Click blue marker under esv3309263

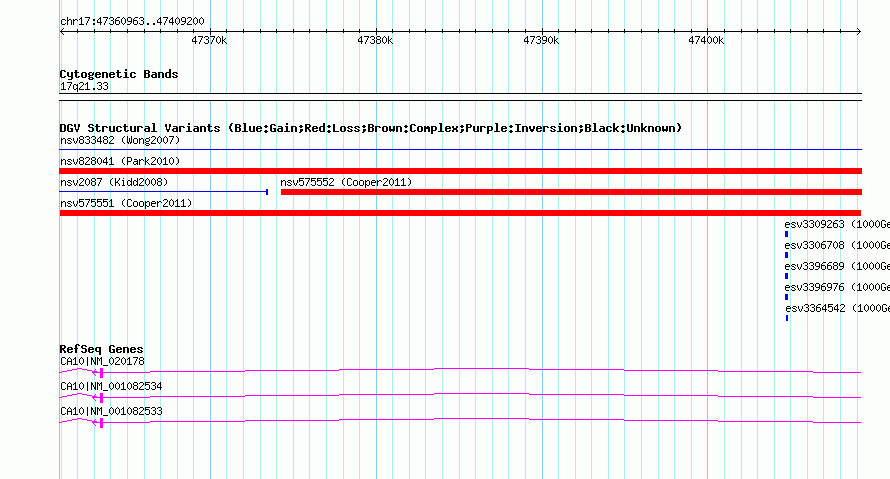pyautogui.click(x=786, y=234)
